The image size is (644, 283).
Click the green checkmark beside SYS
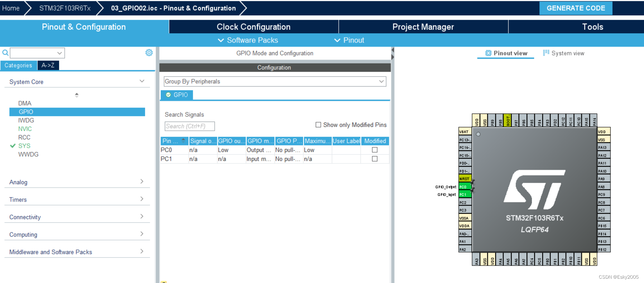point(13,146)
